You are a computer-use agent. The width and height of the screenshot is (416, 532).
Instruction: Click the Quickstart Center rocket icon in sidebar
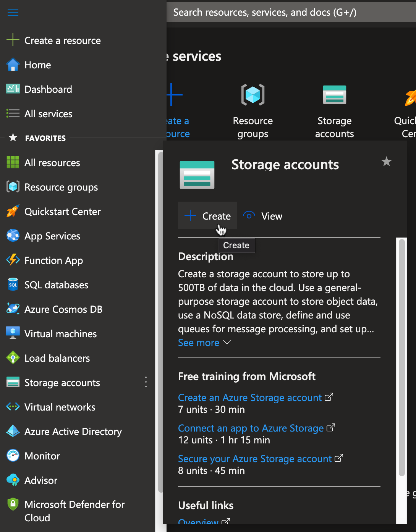(x=13, y=211)
